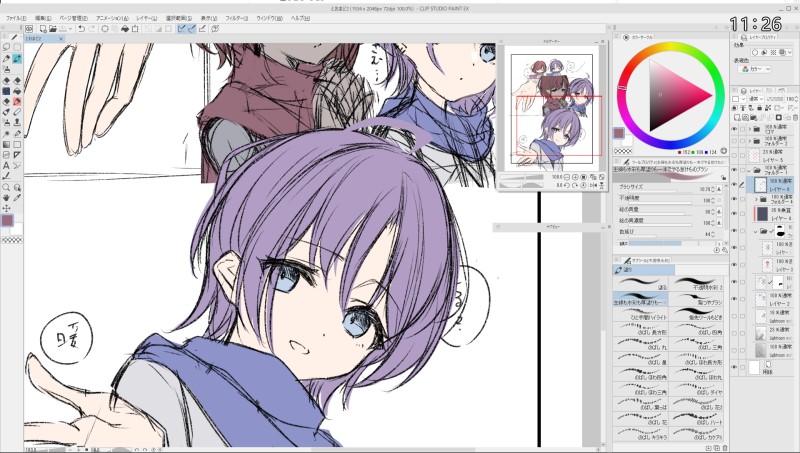Select the rectangle selection tool
The width and height of the screenshot is (800, 453).
[x=17, y=47]
